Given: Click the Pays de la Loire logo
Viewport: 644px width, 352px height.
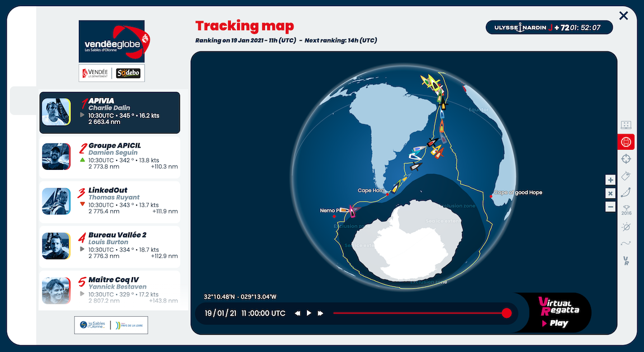Looking at the screenshot, I should 129,325.
